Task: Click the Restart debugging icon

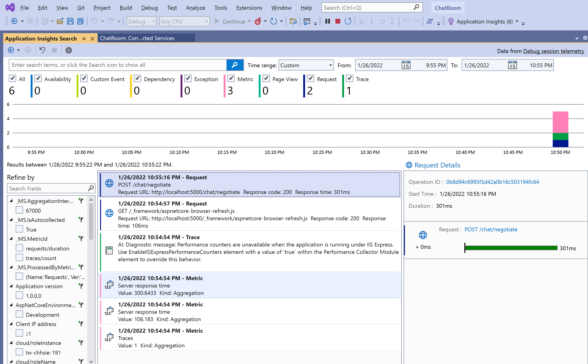Action: point(348,21)
